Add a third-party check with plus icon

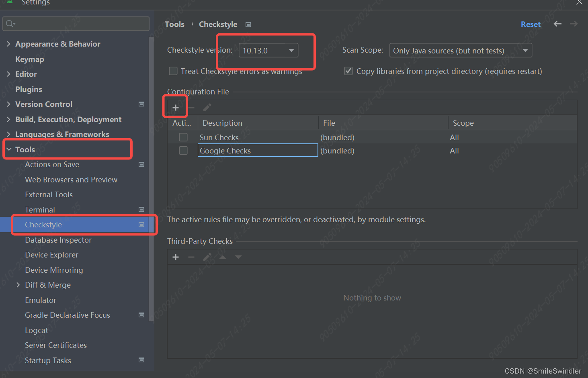(175, 257)
